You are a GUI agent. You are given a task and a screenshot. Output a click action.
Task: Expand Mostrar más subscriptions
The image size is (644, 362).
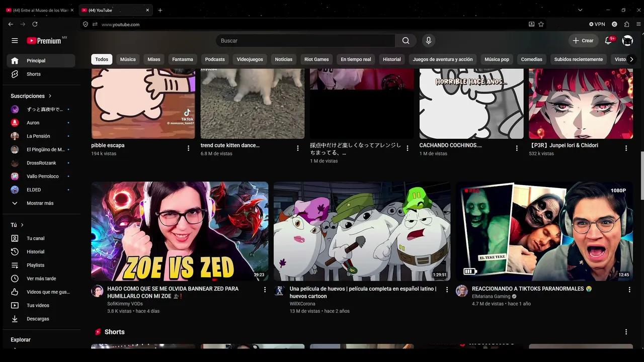click(x=41, y=203)
